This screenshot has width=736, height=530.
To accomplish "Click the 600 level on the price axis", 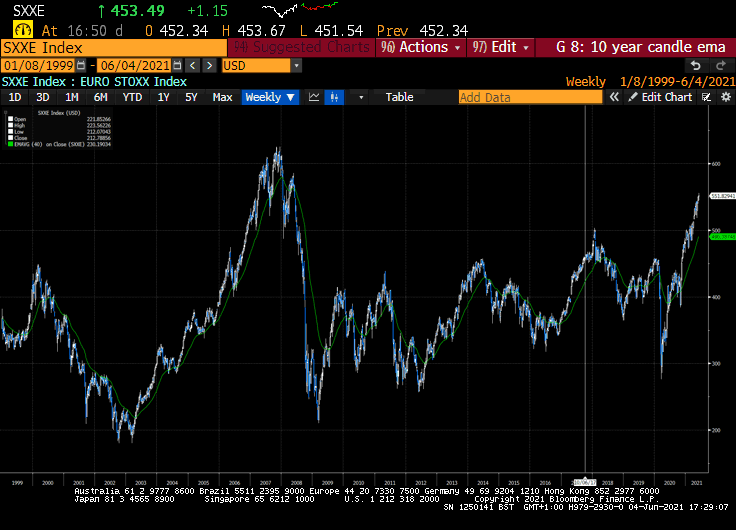I will point(716,164).
